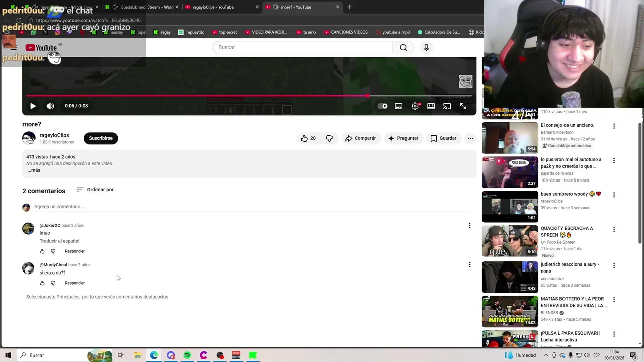Open the te amo bookmark
644x362 pixels.
pyautogui.click(x=306, y=32)
